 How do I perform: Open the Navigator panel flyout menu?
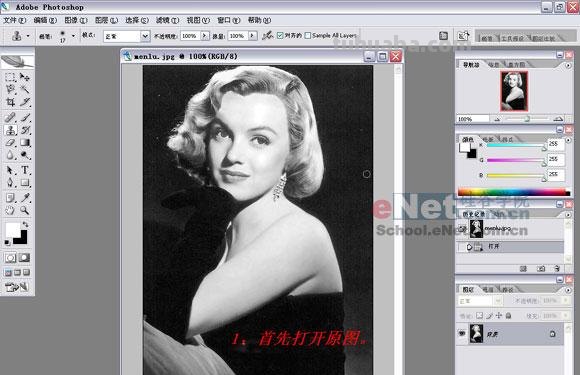click(x=568, y=65)
